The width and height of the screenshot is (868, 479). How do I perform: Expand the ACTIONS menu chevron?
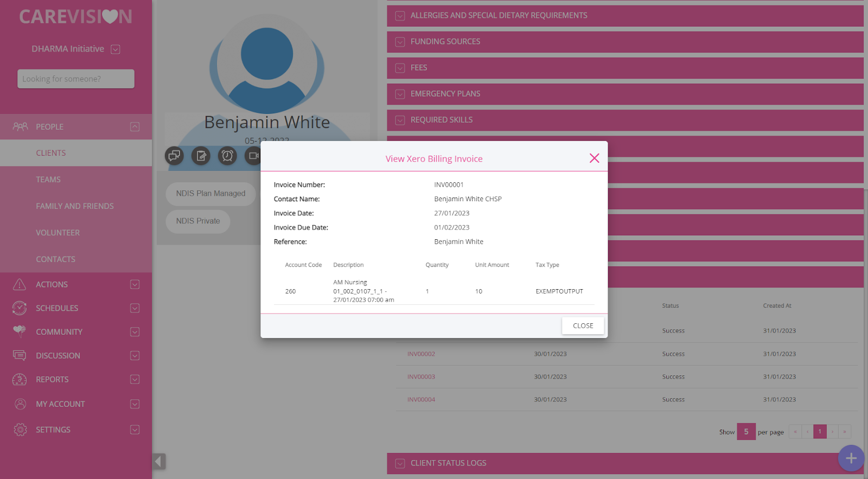pyautogui.click(x=135, y=285)
